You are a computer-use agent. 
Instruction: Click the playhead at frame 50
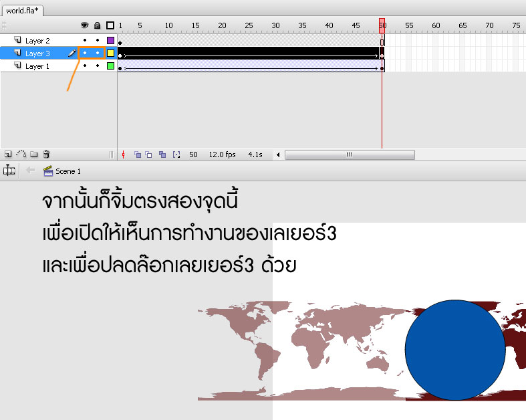pos(382,25)
